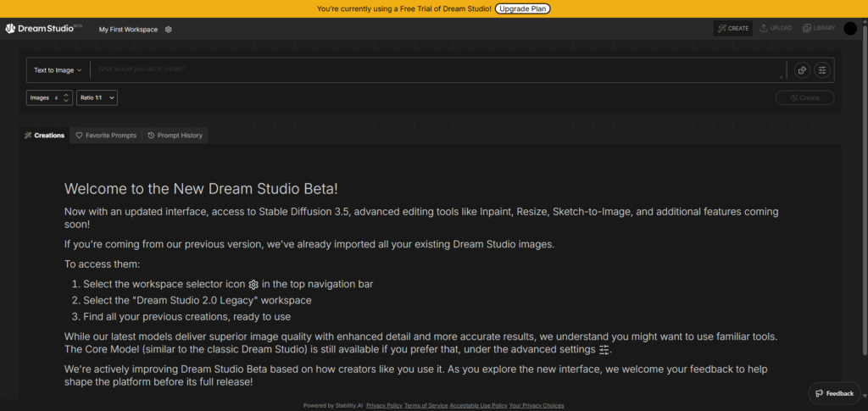Image resolution: width=868 pixels, height=411 pixels.
Task: Open the workspace selector gear icon
Action: click(x=169, y=29)
